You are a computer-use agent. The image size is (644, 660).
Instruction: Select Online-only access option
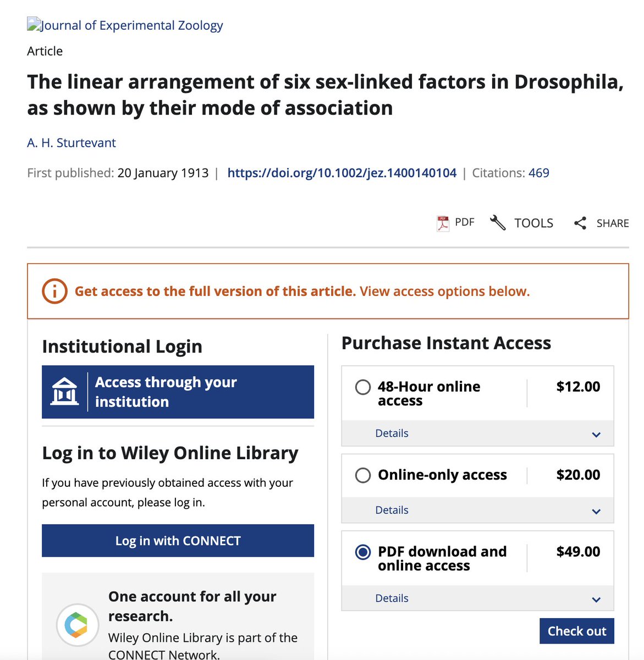363,475
